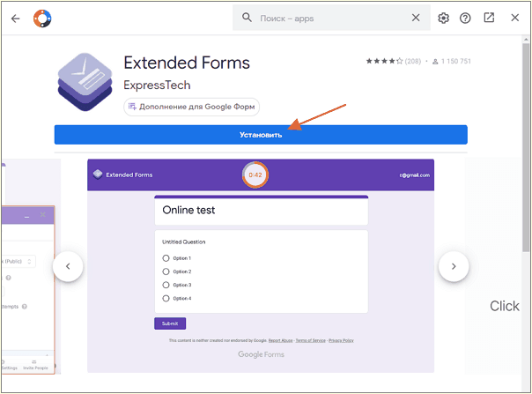Go back with the left arrow icon
This screenshot has height=394, width=532.
[16, 19]
